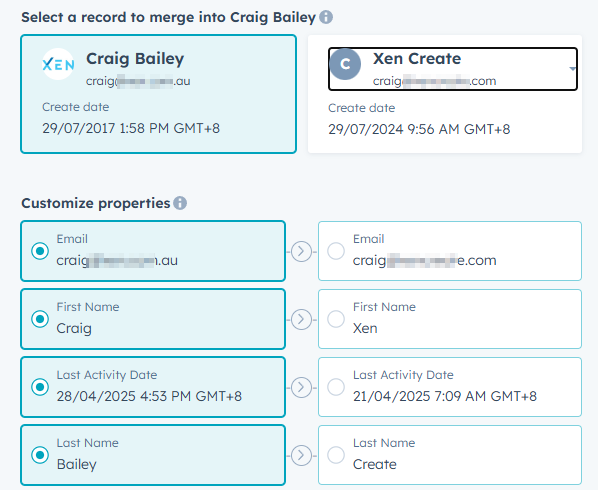Viewport: 598px width, 490px height.
Task: Choose First Name Xen radio button
Action: coord(336,319)
